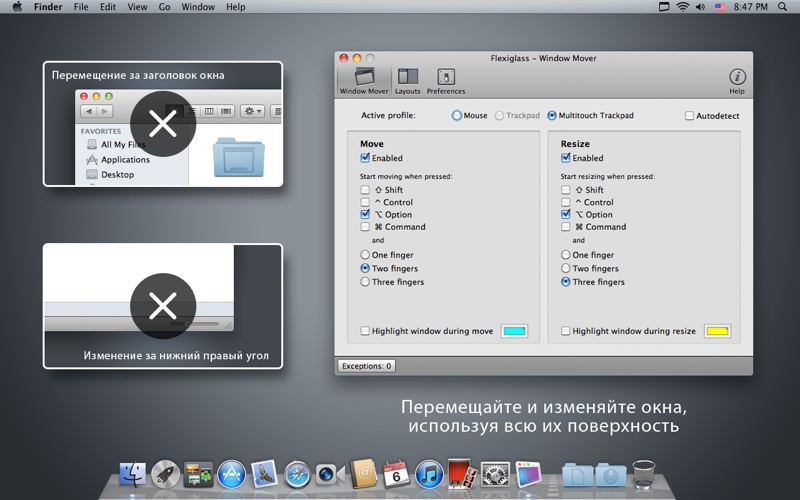Viewport: 800px width, 500px height.
Task: Click the 8:47 PM menu bar clock
Action: tap(751, 7)
